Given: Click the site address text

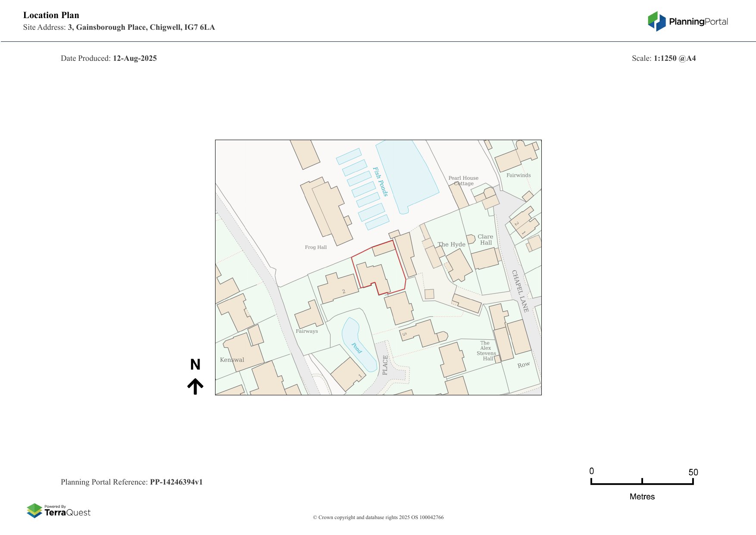Looking at the screenshot, I should click(141, 27).
